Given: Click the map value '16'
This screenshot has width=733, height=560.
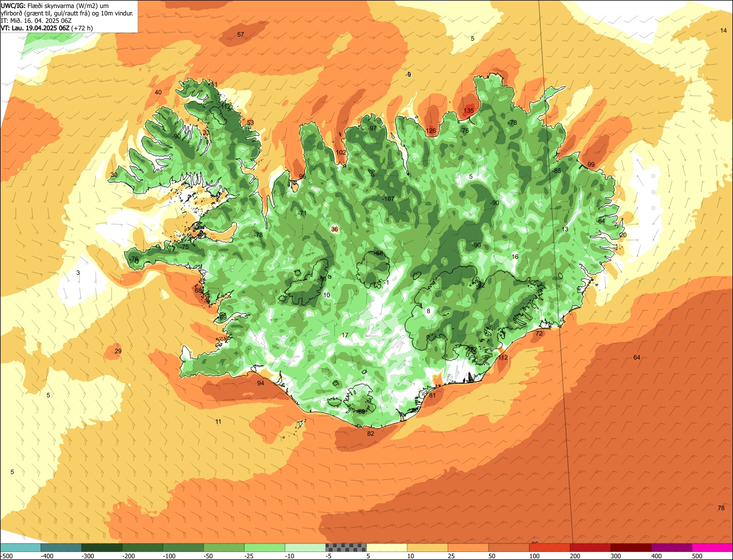Looking at the screenshot, I should (515, 257).
